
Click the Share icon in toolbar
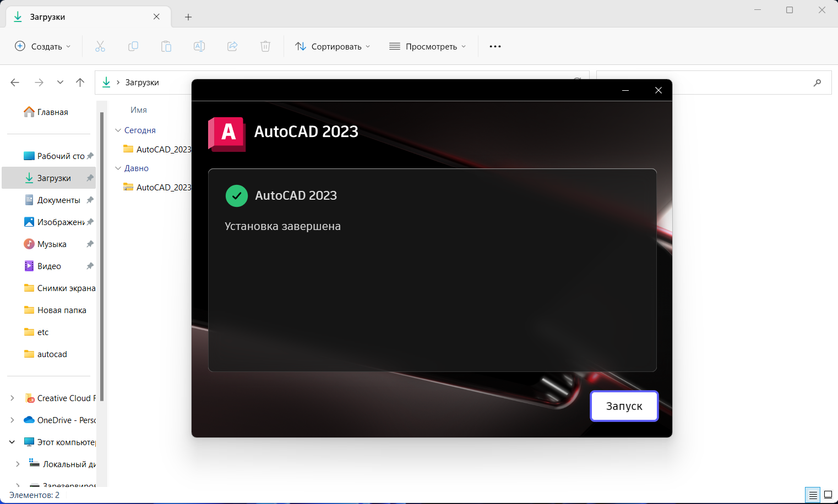pyautogui.click(x=232, y=46)
